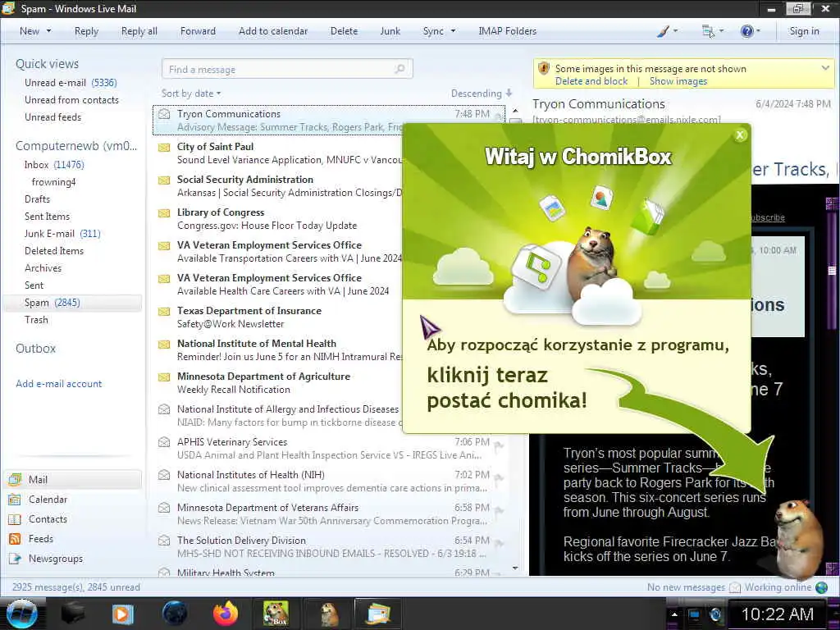Click the taskbar clock
This screenshot has width=840, height=630.
[x=778, y=614]
